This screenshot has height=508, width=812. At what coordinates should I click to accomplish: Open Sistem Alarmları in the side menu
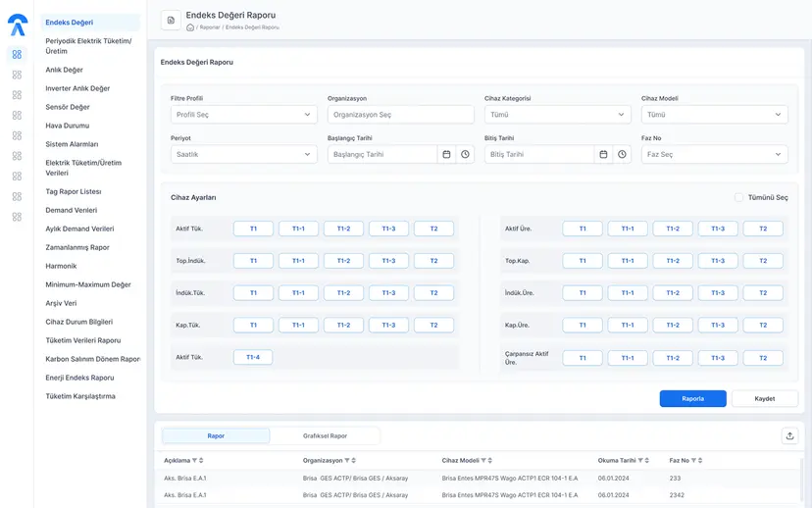coord(72,144)
